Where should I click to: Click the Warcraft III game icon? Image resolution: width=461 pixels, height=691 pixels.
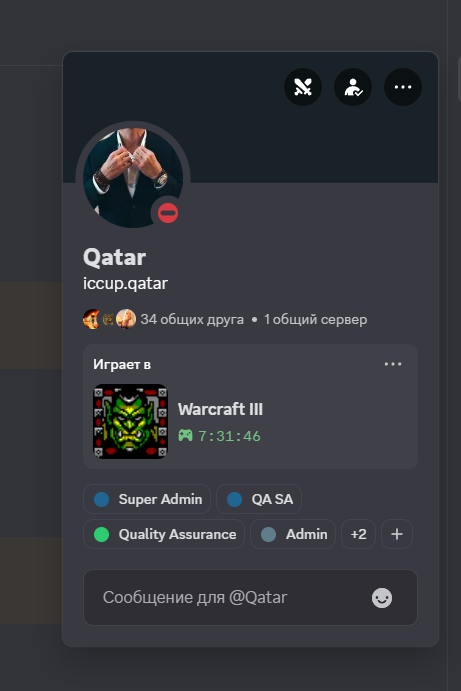(x=130, y=421)
